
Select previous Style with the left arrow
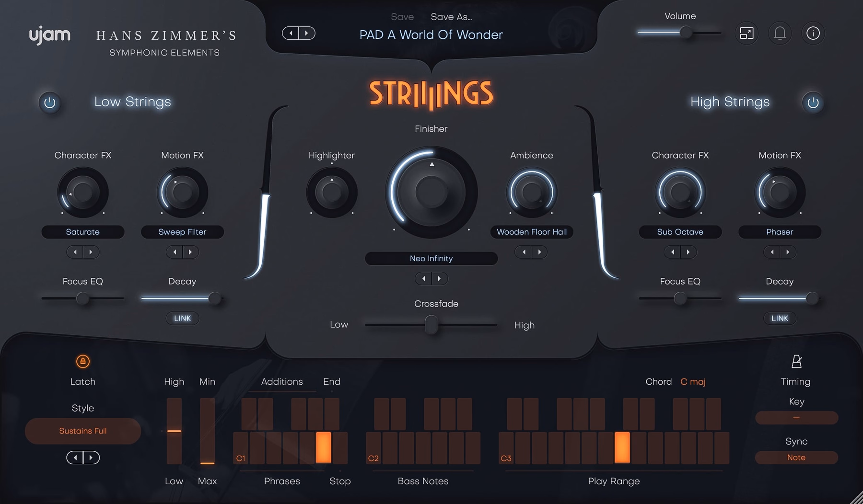pyautogui.click(x=75, y=458)
